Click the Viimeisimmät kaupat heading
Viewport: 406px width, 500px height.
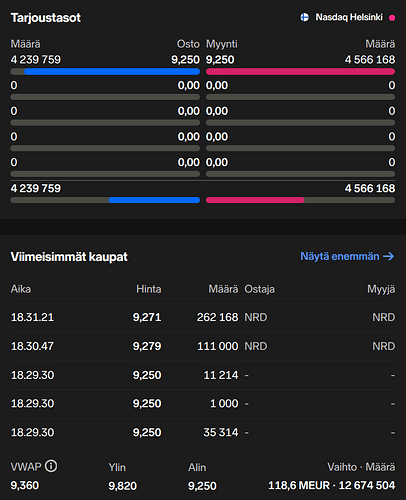(69, 257)
